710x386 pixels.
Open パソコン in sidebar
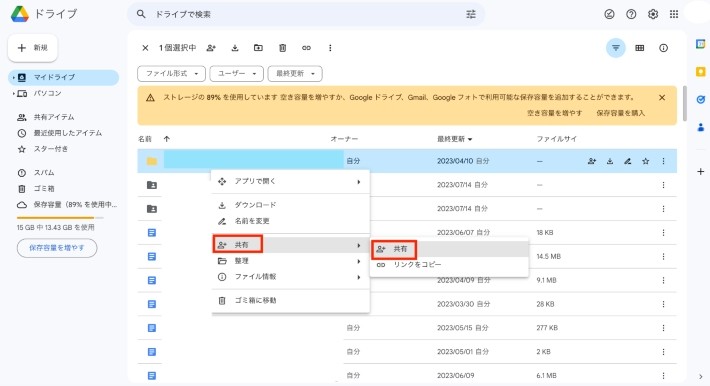coord(48,93)
